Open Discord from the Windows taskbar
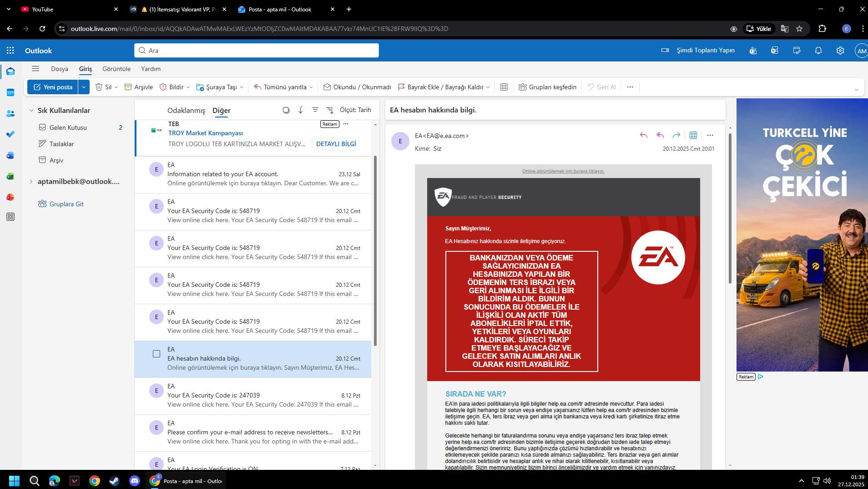This screenshot has width=868, height=489. pyautogui.click(x=134, y=481)
